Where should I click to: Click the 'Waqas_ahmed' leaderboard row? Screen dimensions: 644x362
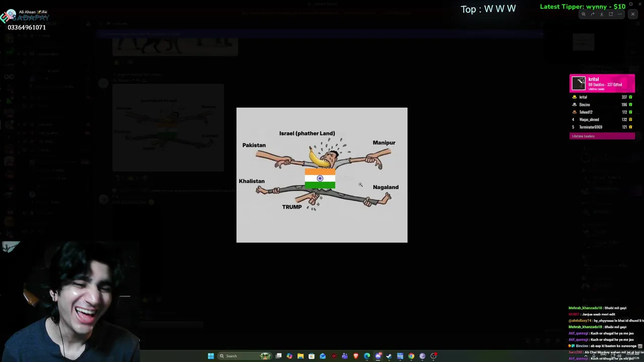tap(602, 120)
